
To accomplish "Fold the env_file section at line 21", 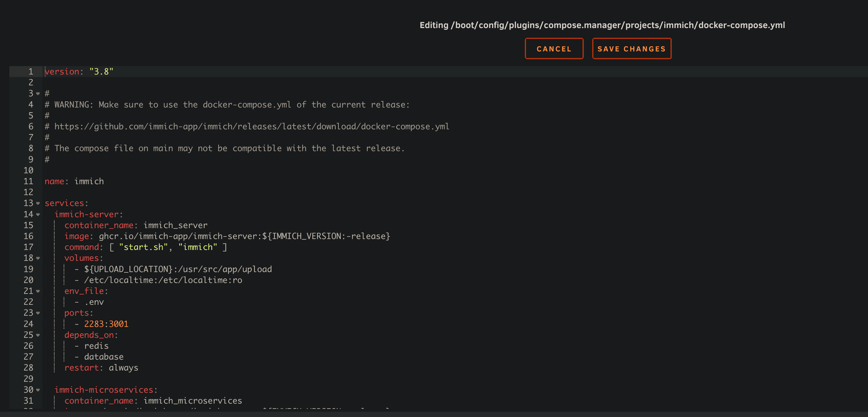I will pyautogui.click(x=38, y=291).
